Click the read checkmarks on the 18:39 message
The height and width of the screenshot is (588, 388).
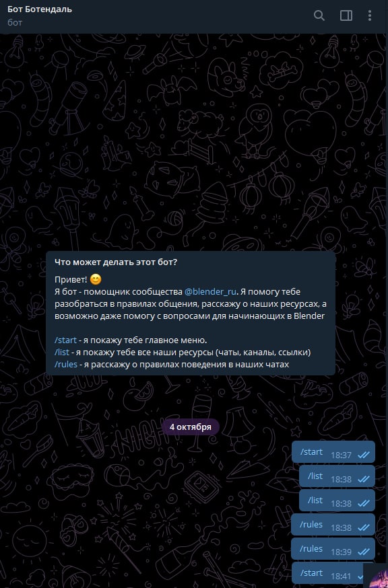coord(364,552)
